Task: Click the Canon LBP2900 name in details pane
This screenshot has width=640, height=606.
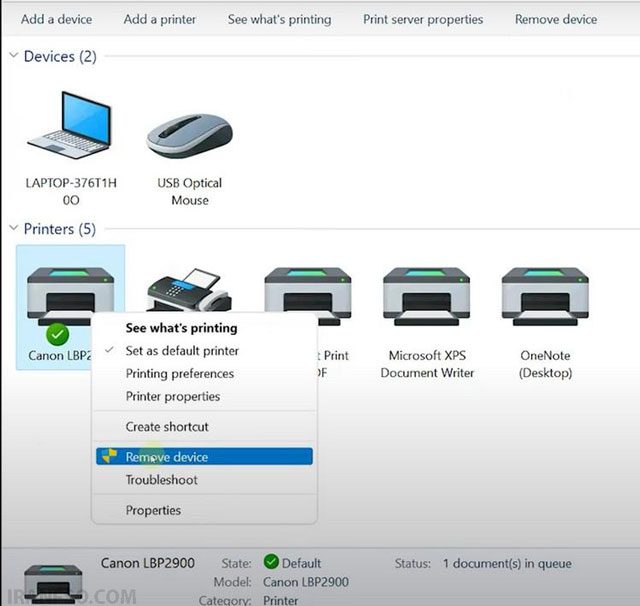Action: point(148,563)
